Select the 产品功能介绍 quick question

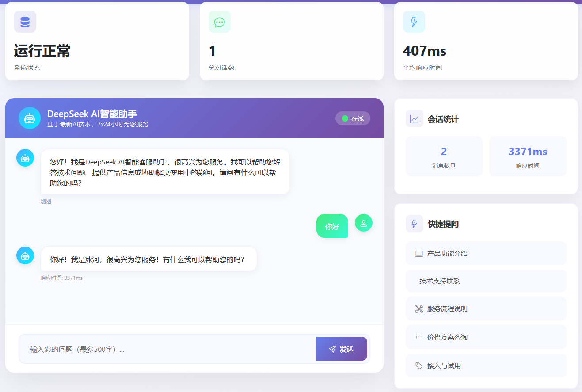pos(486,253)
